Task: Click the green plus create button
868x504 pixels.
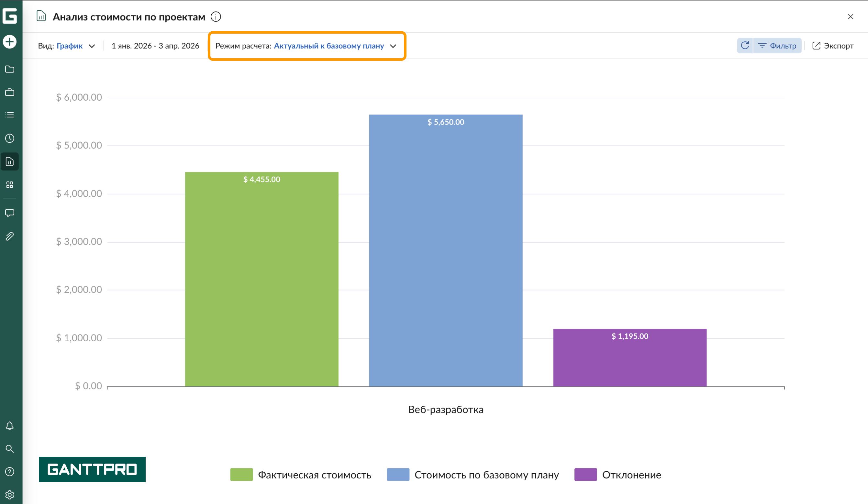Action: pyautogui.click(x=10, y=42)
